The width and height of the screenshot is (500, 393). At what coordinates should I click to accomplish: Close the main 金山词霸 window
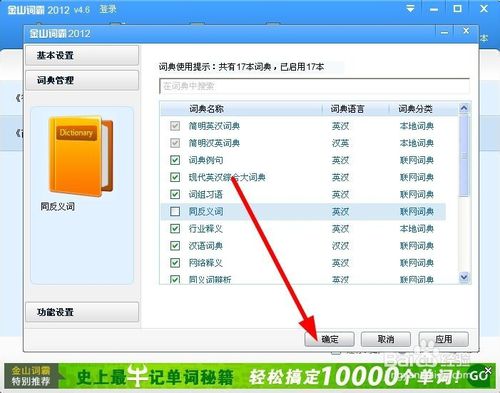click(484, 9)
